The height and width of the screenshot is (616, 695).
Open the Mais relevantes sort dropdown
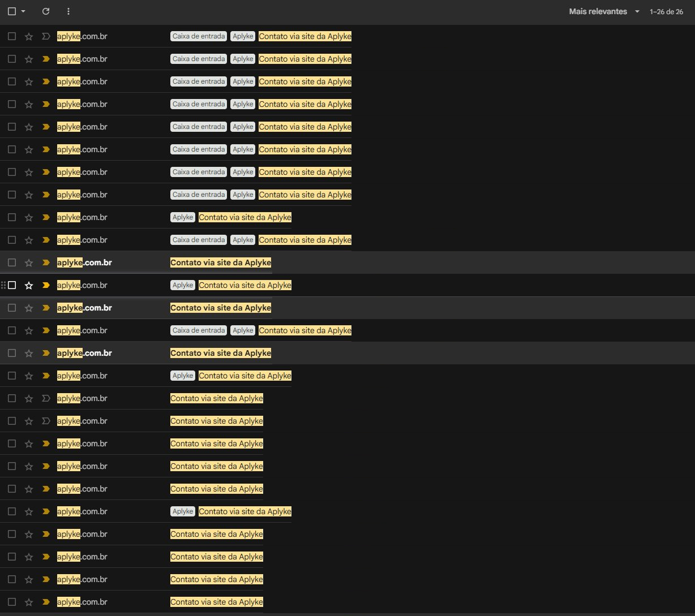(604, 11)
